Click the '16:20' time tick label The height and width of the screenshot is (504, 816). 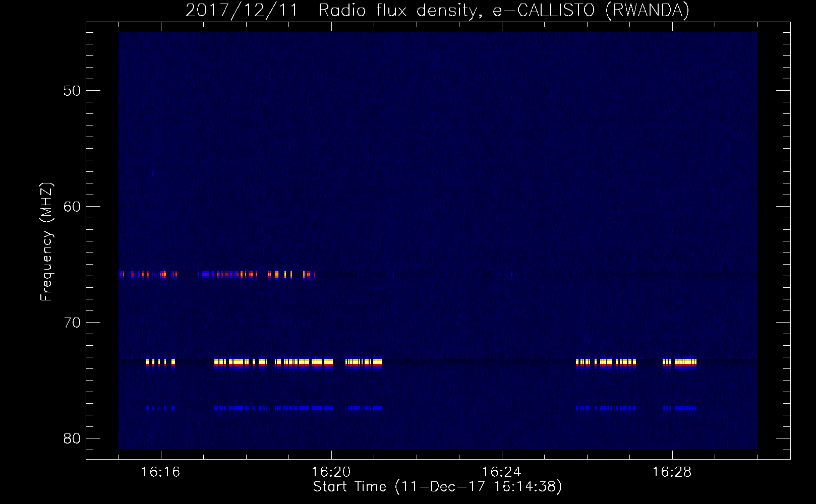331,472
